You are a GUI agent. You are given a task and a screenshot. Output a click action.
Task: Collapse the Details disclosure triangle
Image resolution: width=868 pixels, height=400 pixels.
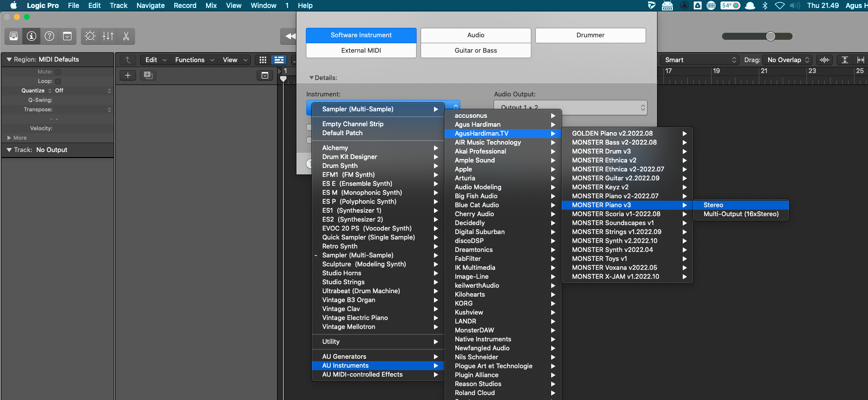click(311, 78)
